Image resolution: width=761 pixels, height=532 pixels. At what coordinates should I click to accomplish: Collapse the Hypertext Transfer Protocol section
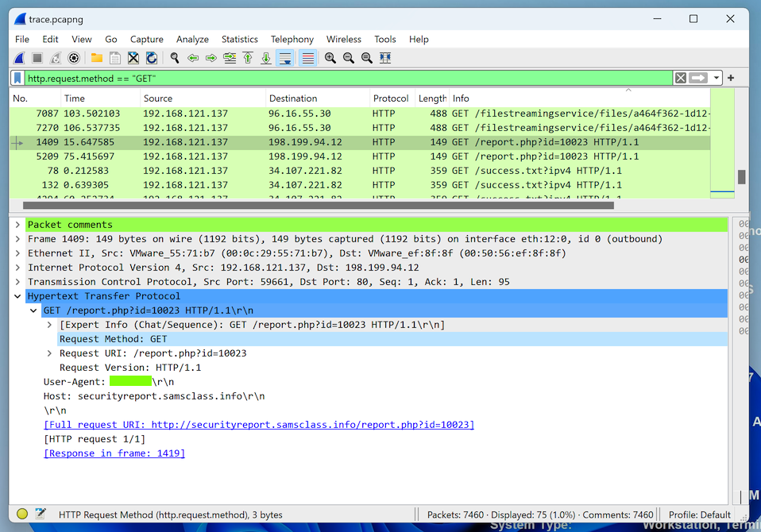pos(17,296)
